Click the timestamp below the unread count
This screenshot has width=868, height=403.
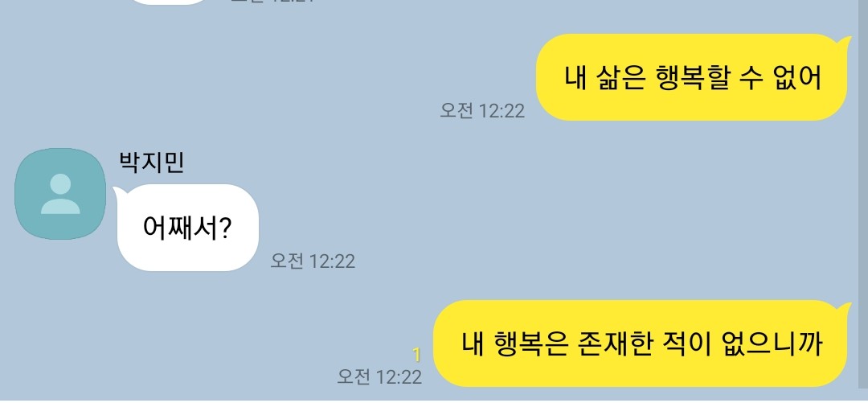click(x=379, y=377)
